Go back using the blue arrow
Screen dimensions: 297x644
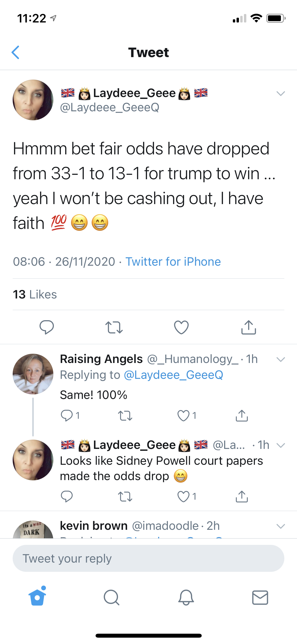pyautogui.click(x=16, y=52)
